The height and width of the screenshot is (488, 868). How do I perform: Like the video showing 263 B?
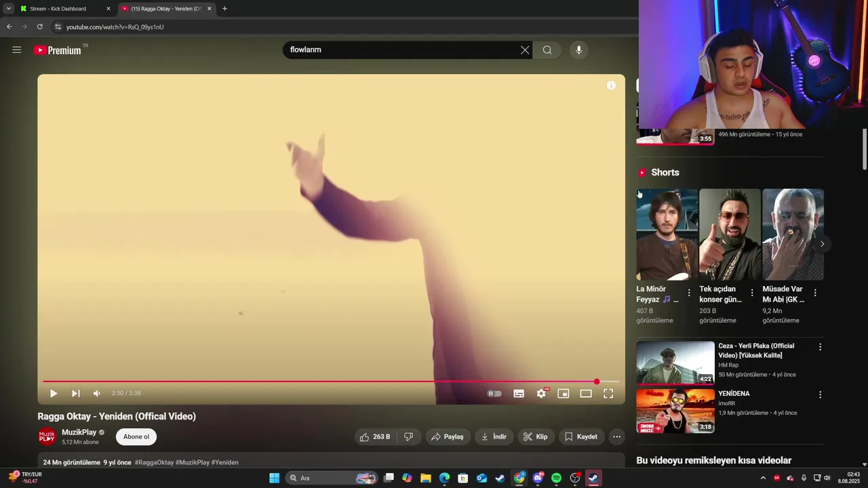tap(375, 436)
